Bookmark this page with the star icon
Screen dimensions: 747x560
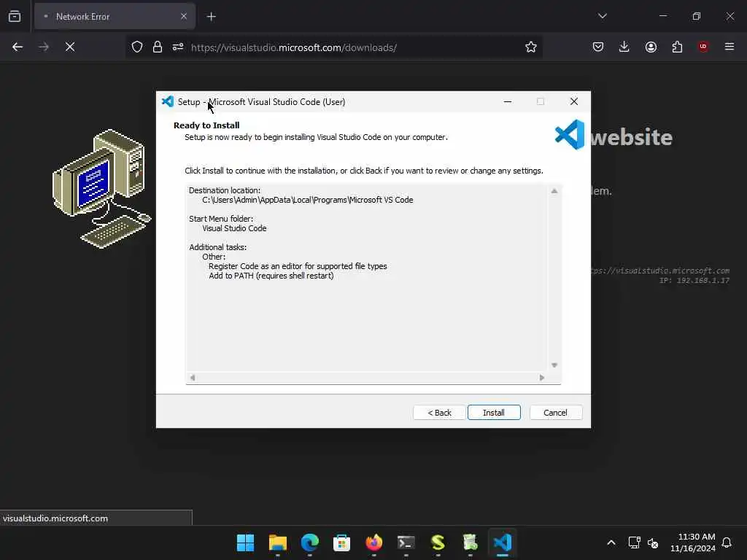[531, 47]
